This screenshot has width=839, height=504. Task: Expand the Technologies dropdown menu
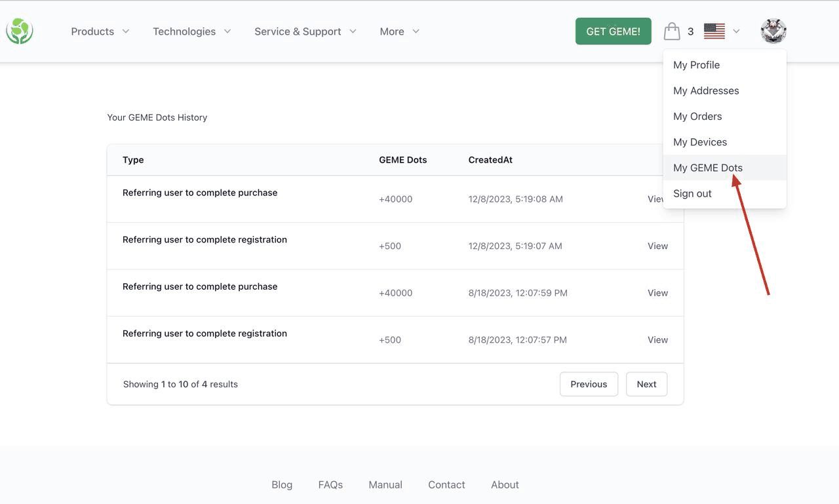click(191, 31)
